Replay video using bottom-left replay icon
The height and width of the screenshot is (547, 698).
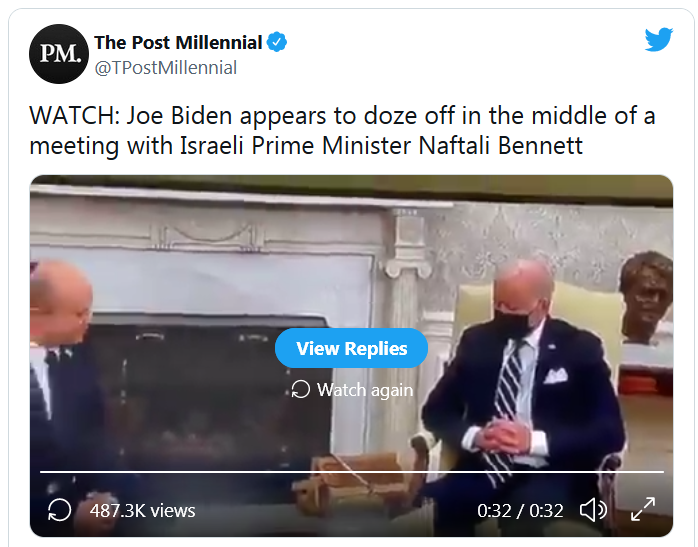point(59,510)
